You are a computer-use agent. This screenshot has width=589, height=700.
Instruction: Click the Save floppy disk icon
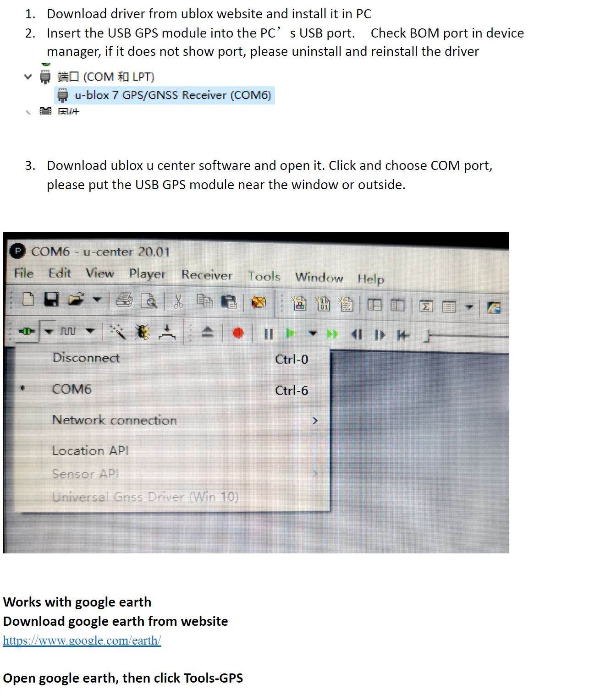click(x=51, y=299)
